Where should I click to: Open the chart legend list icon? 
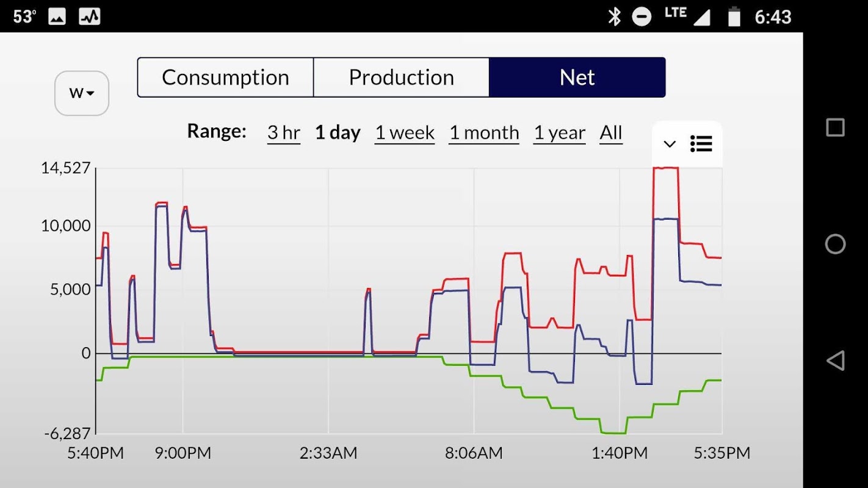point(701,144)
